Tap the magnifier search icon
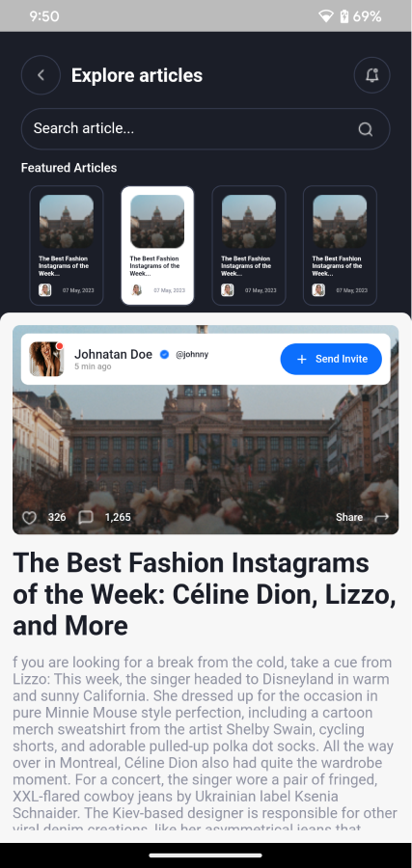412x868 pixels. tap(365, 129)
